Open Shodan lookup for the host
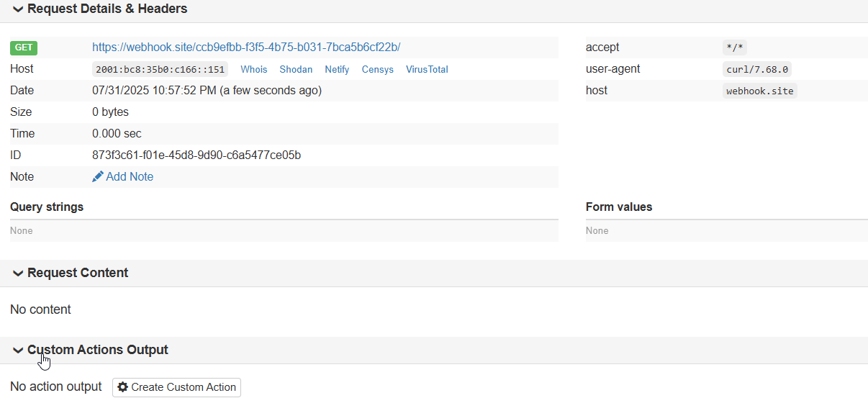Screen dimensions: 868x398 click(x=296, y=70)
